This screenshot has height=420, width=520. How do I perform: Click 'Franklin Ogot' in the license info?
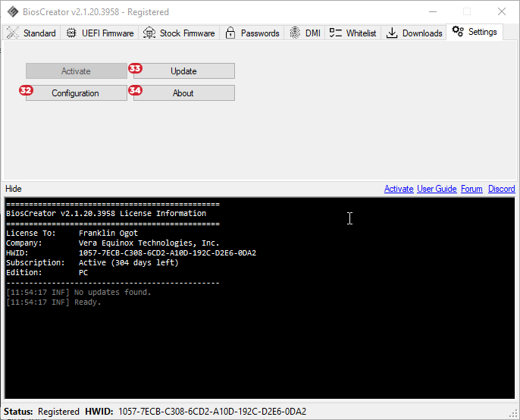click(x=108, y=233)
